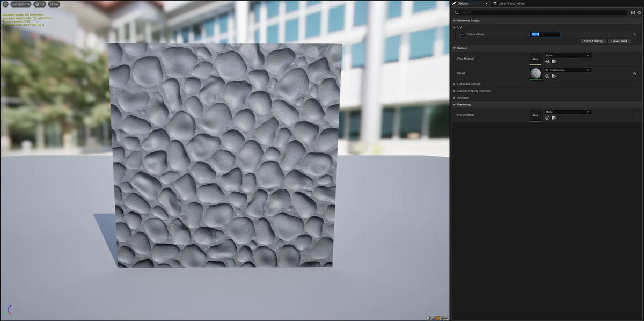Click the 'Texture Rotate' label
This screenshot has height=321, width=644.
point(475,34)
